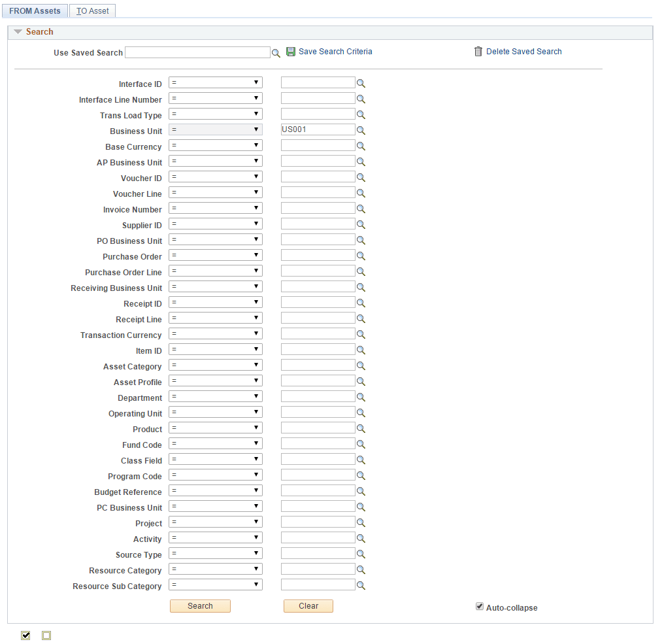662x644 pixels.
Task: Open the Business Unit lookup magnifier
Action: tap(361, 129)
